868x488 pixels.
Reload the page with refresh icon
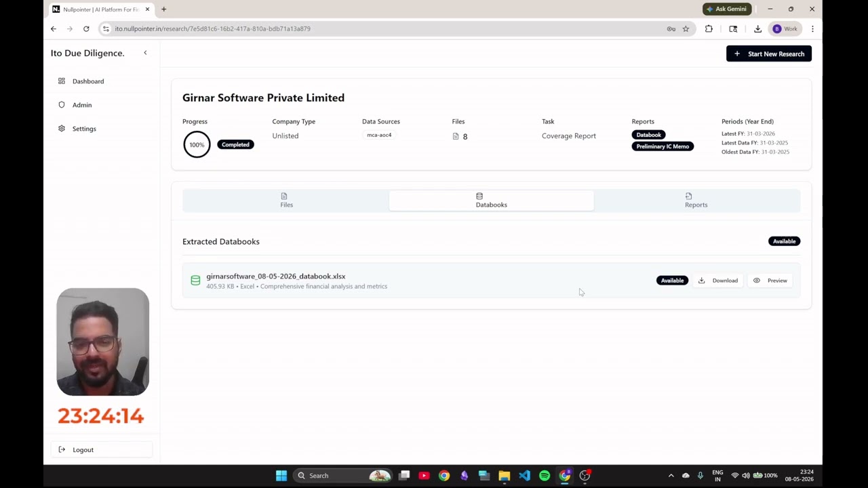(x=86, y=28)
